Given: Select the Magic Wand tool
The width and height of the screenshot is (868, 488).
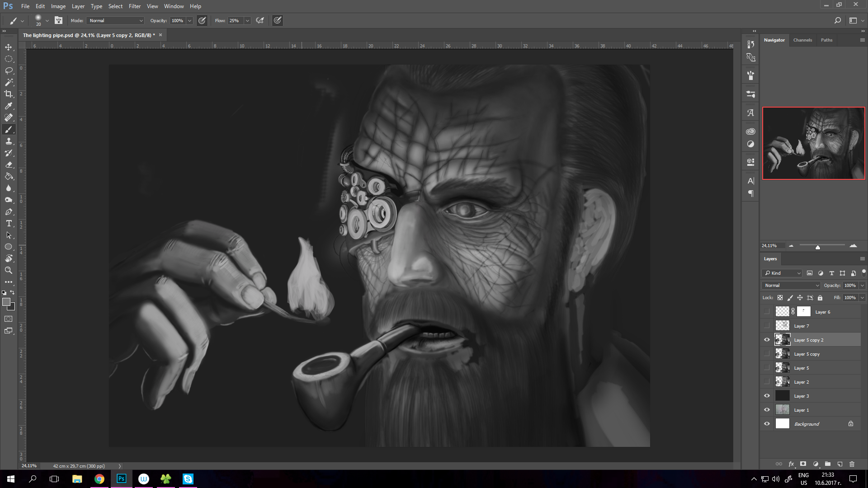Looking at the screenshot, I should pyautogui.click(x=9, y=82).
